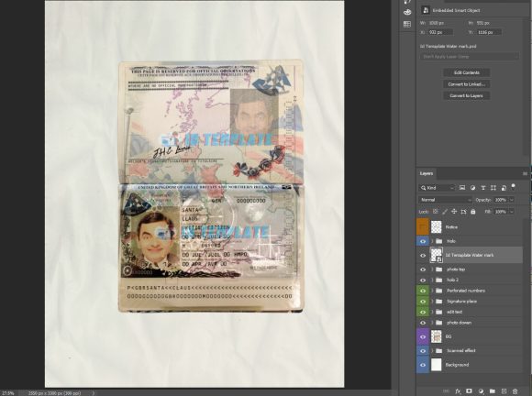Click the delete layer trash icon

pos(515,391)
